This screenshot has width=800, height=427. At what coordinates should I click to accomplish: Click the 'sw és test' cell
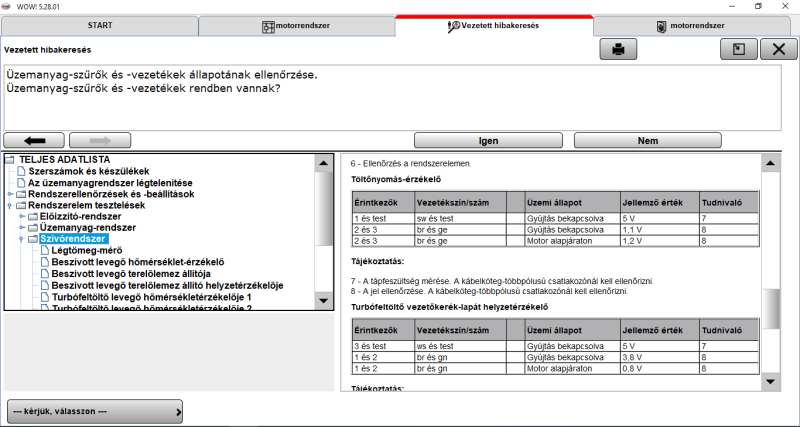[x=461, y=218]
